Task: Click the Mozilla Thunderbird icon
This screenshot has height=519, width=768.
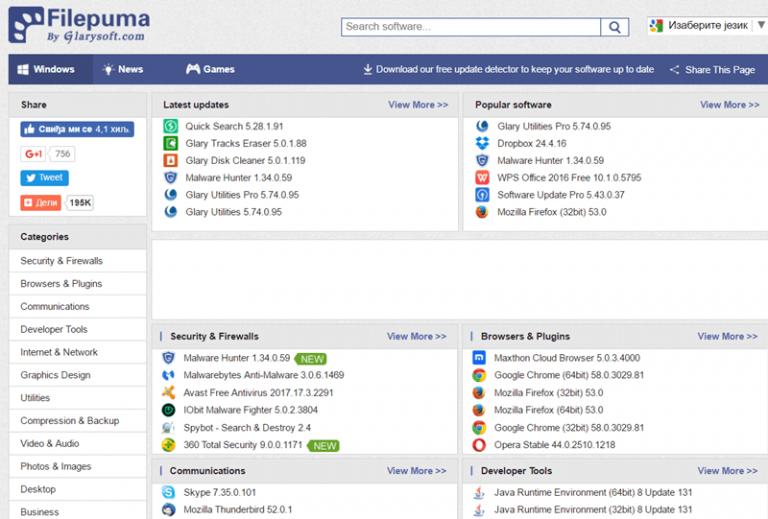Action: 168,510
